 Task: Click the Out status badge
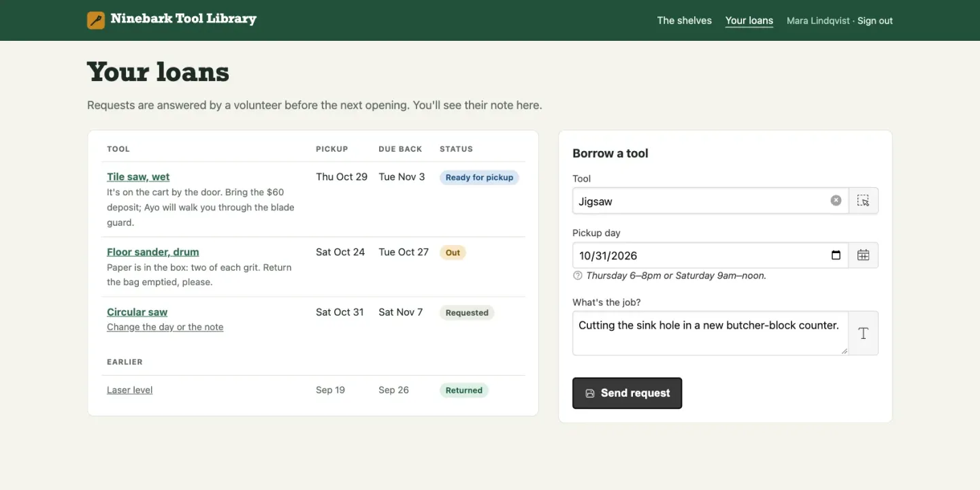(x=453, y=252)
